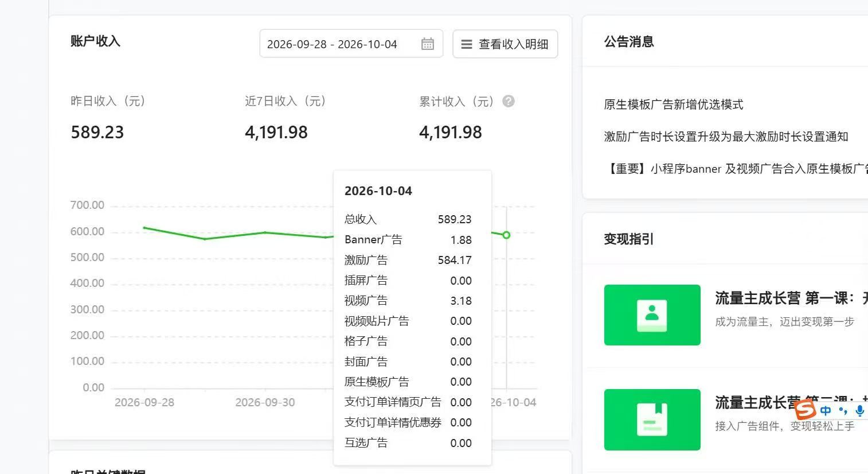The height and width of the screenshot is (474, 868).
Task: Click the 总收入 row in the tooltip
Action: (408, 219)
